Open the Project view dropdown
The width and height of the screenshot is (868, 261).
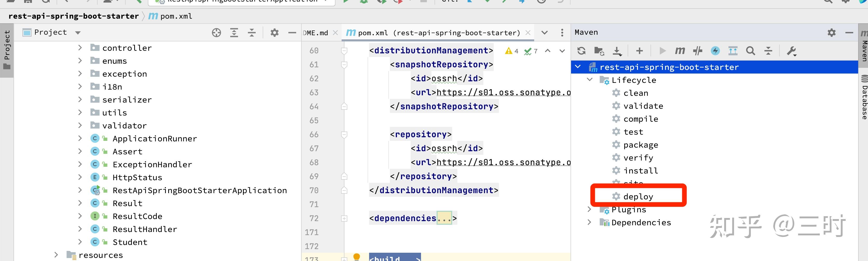(x=78, y=33)
